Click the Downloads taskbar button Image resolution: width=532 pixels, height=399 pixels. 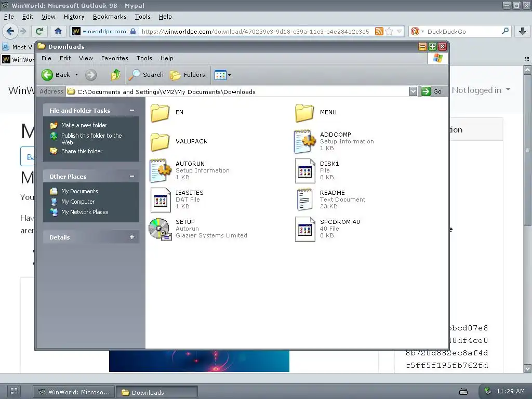click(x=156, y=392)
